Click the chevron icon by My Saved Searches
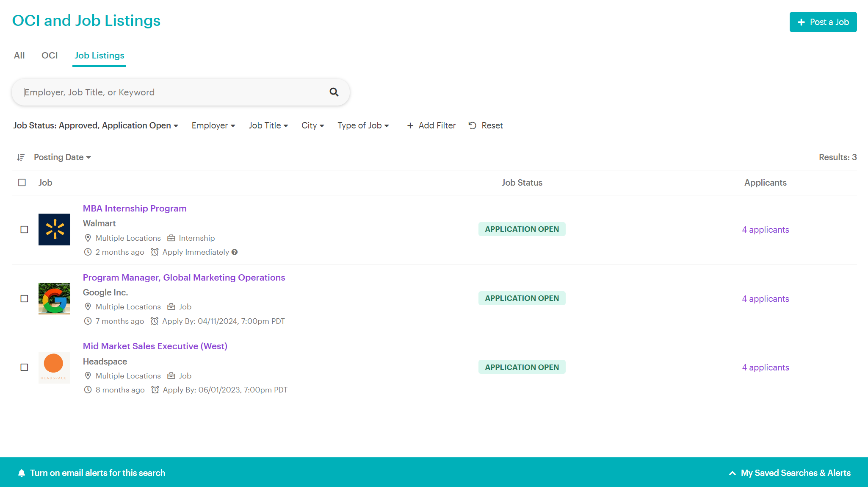The image size is (868, 487). click(733, 473)
